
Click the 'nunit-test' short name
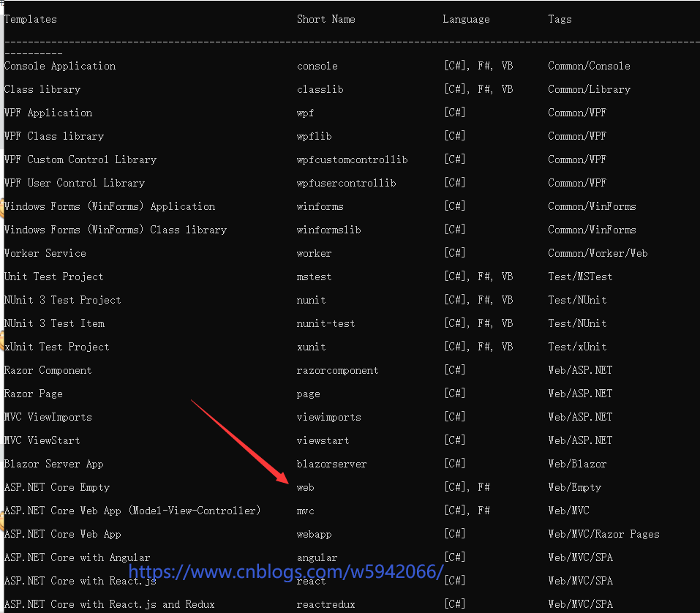[x=325, y=323]
